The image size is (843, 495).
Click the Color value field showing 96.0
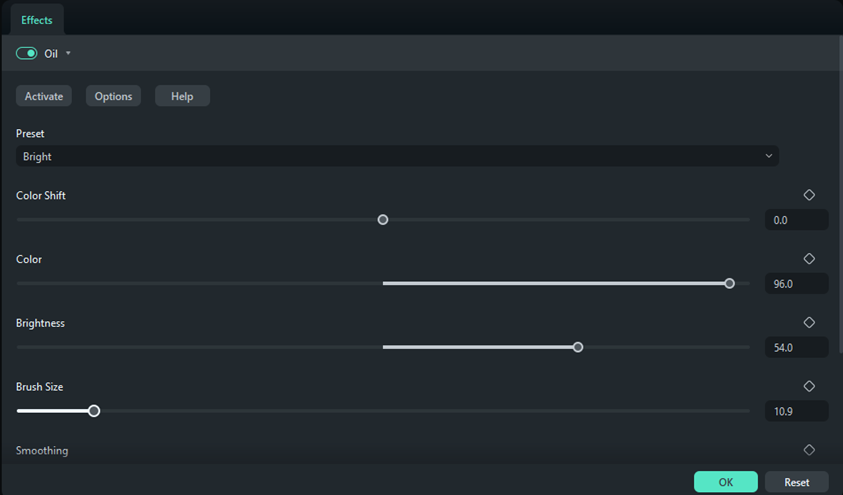[x=796, y=284]
